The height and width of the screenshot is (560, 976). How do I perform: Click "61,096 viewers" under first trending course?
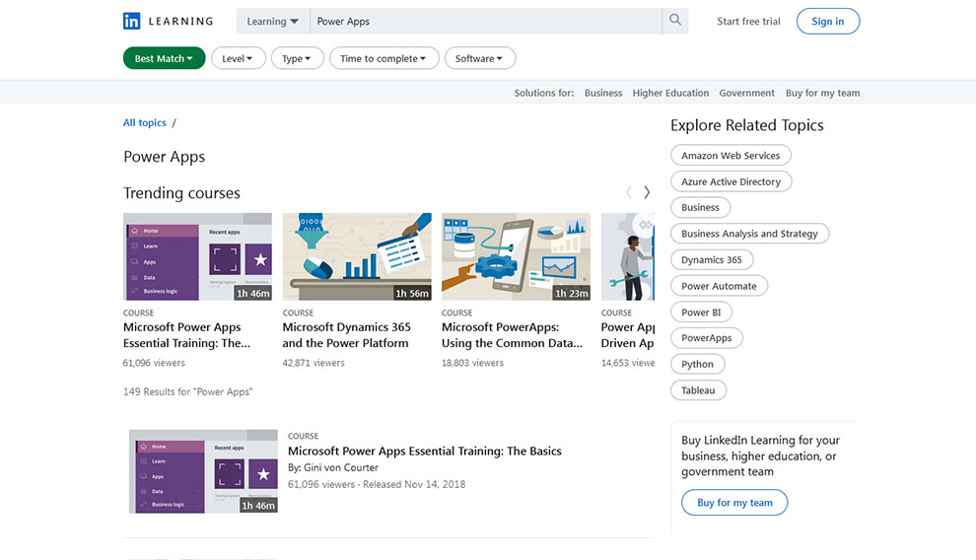154,363
